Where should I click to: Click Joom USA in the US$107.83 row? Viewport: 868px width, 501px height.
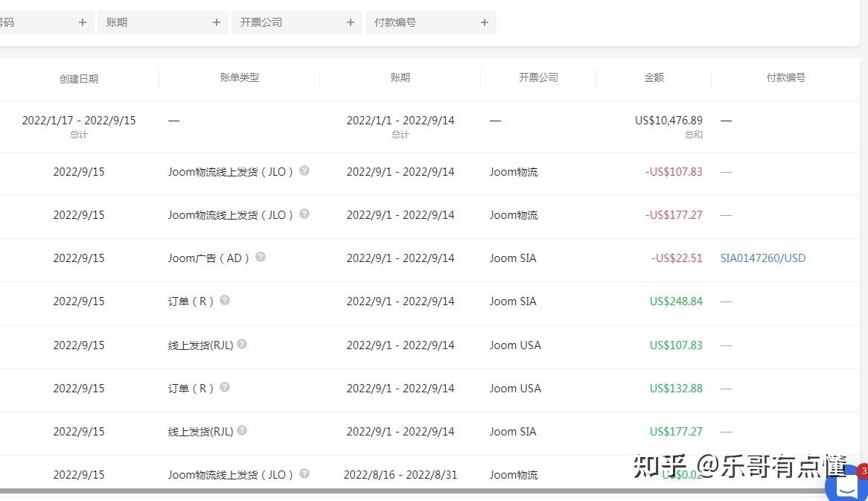(515, 345)
